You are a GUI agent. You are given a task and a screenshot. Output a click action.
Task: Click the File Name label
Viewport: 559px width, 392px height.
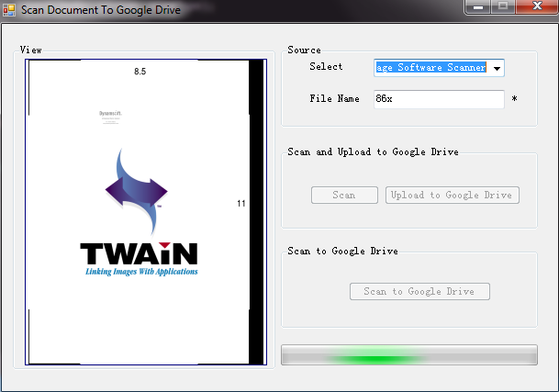coord(334,99)
